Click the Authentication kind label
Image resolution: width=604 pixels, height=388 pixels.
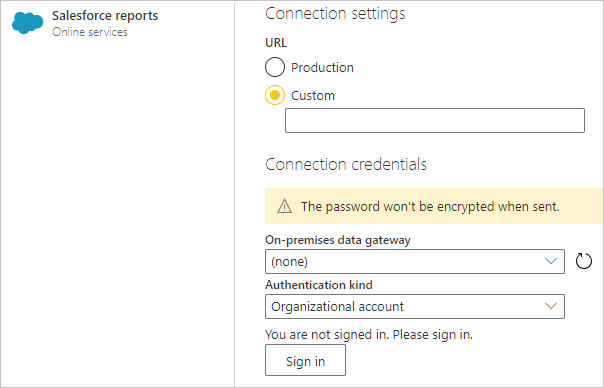(319, 285)
